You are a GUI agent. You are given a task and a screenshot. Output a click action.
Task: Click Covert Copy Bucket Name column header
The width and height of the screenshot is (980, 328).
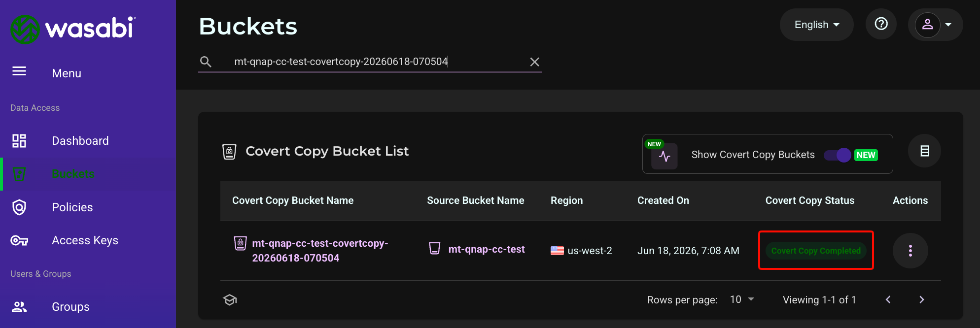tap(293, 200)
